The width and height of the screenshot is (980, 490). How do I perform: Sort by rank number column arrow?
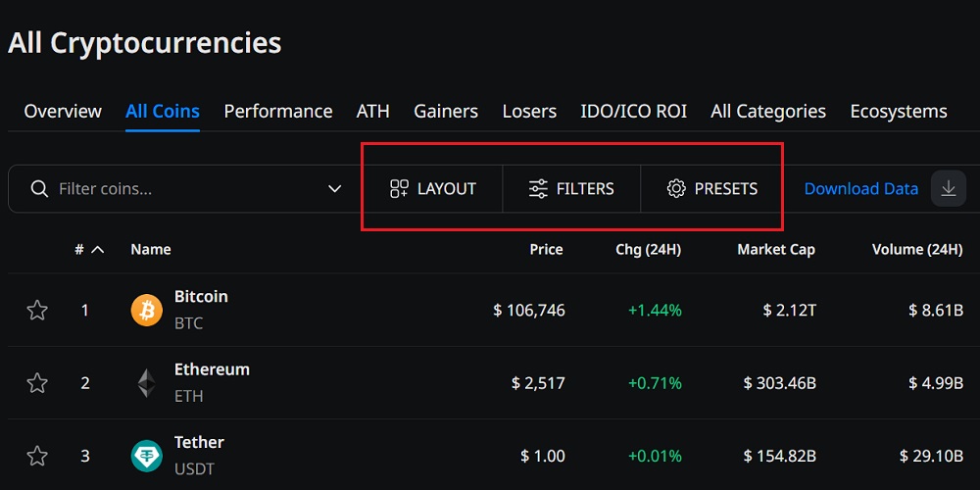pyautogui.click(x=97, y=249)
